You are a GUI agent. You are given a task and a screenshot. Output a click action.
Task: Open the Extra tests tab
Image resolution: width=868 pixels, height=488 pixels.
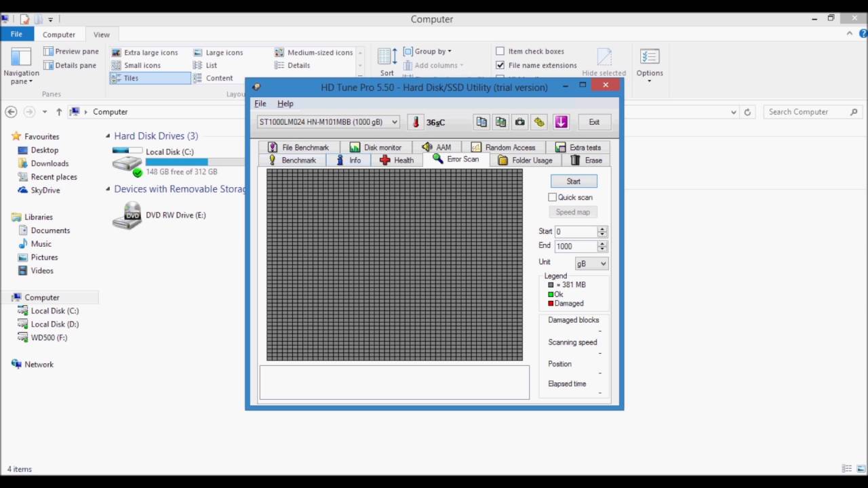click(x=578, y=147)
